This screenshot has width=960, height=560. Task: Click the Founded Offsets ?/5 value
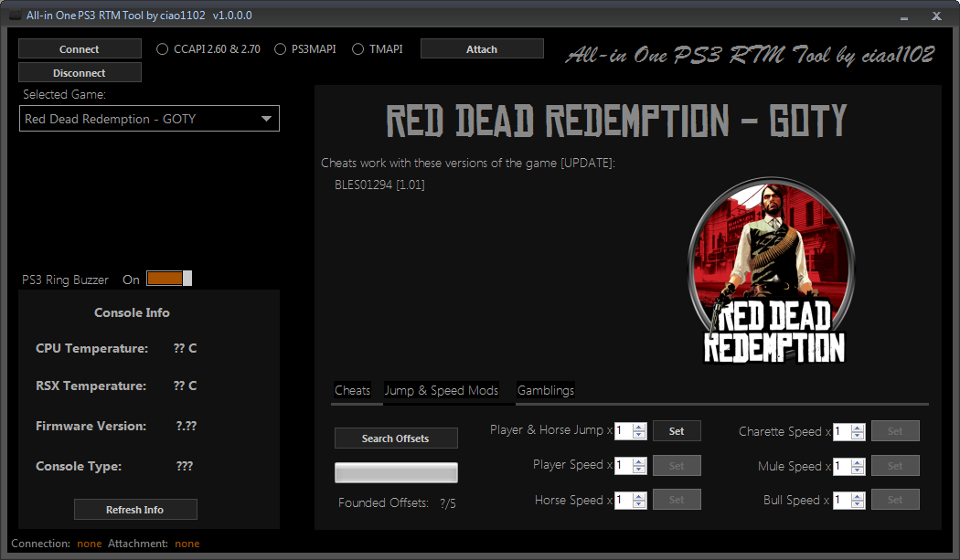(x=448, y=503)
